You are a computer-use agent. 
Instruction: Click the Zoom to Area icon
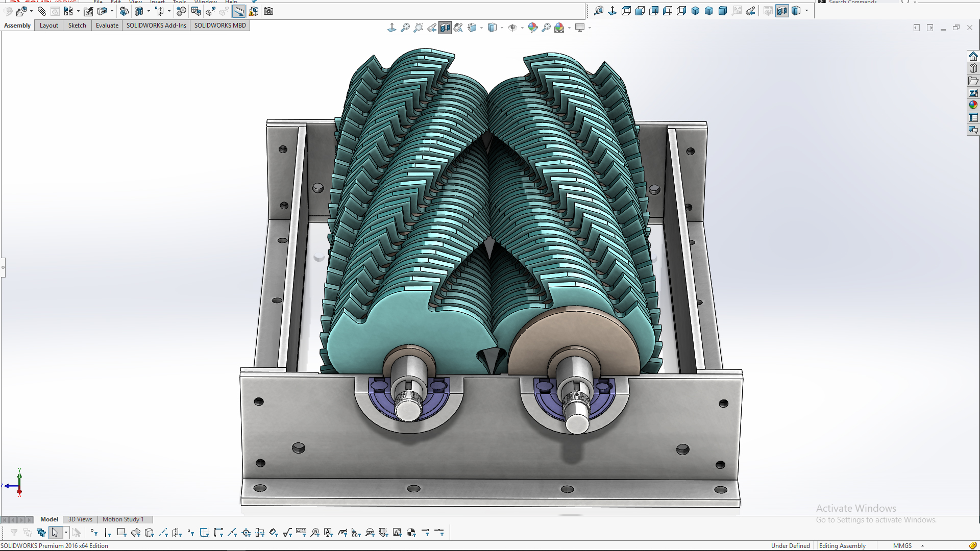pyautogui.click(x=419, y=28)
